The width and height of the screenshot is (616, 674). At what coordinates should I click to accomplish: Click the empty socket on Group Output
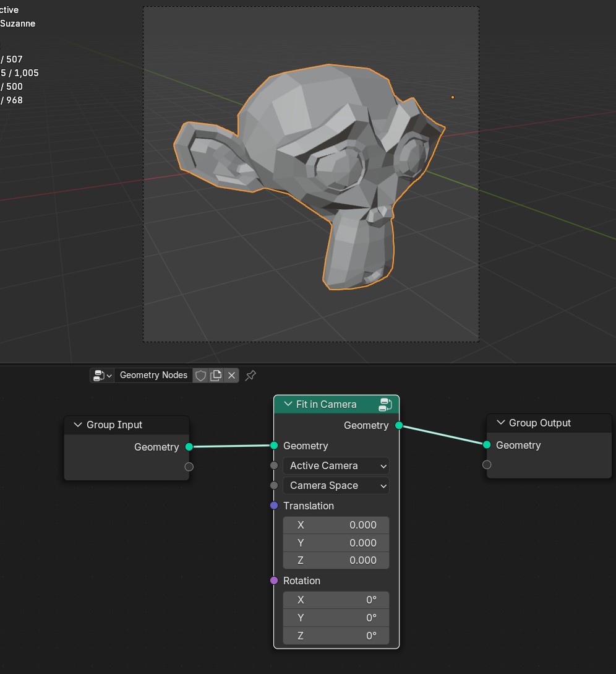(x=487, y=465)
